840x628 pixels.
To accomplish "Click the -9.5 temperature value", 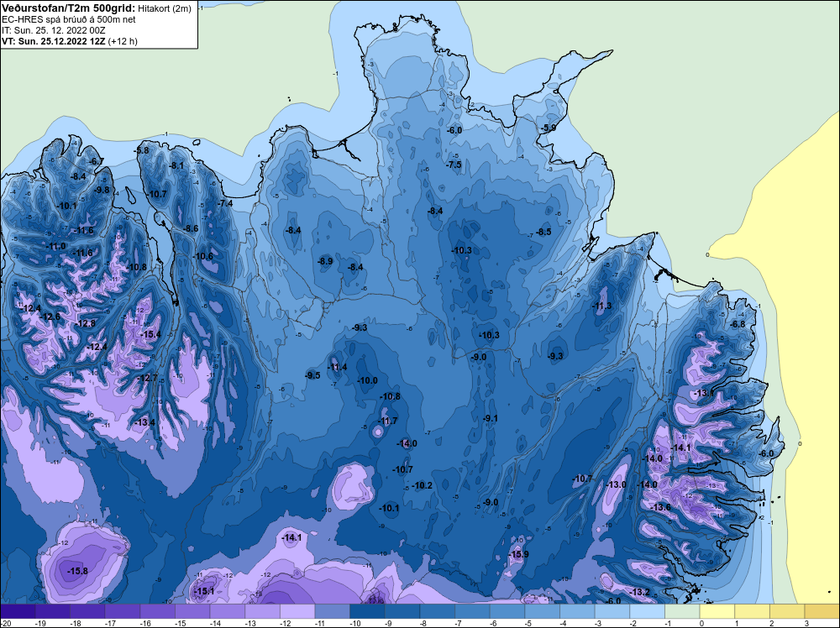I will pyautogui.click(x=312, y=375).
